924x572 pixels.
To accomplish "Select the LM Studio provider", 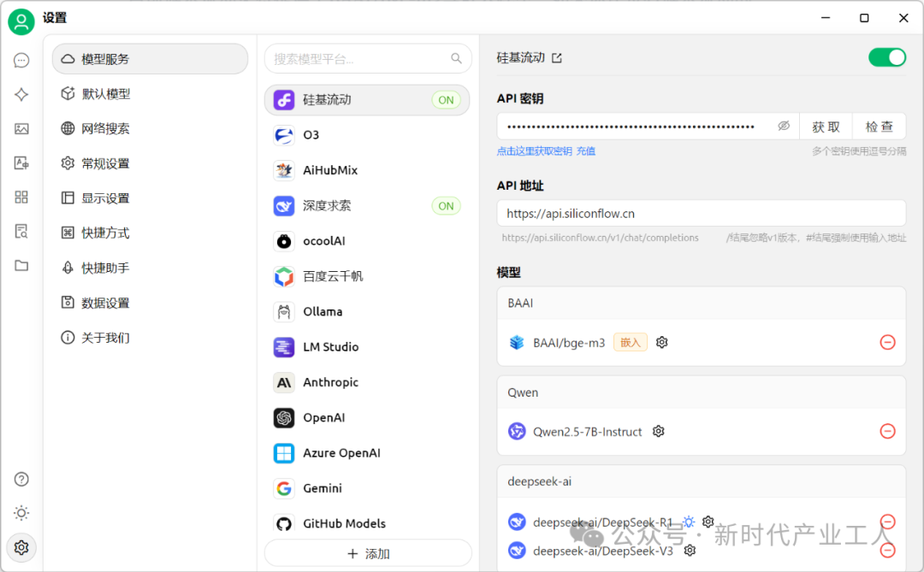I will pyautogui.click(x=367, y=347).
